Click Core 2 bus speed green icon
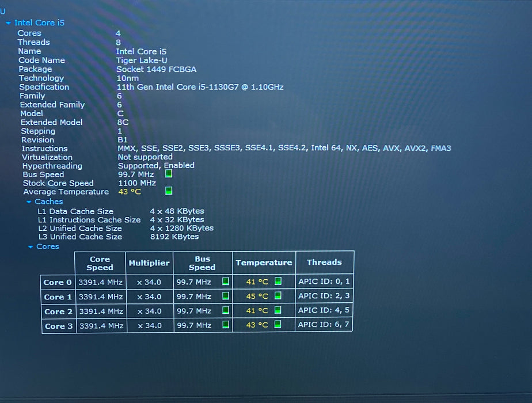Viewport: 532px width, 403px height. pos(226,310)
